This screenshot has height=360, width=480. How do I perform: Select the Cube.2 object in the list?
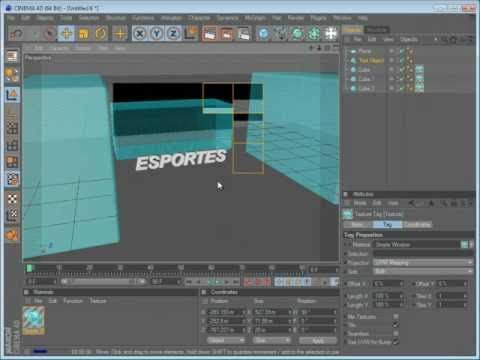(x=366, y=88)
